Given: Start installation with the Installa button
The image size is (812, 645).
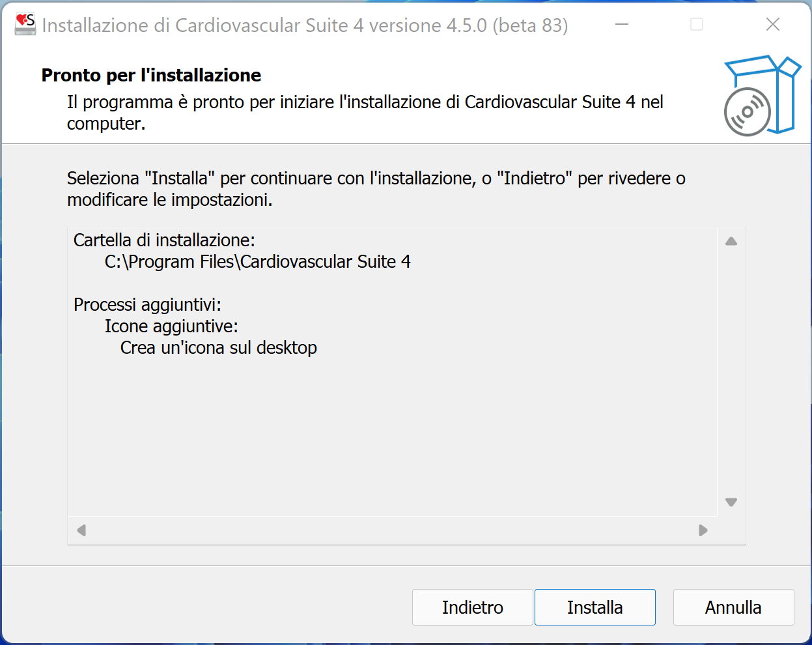Looking at the screenshot, I should [595, 607].
